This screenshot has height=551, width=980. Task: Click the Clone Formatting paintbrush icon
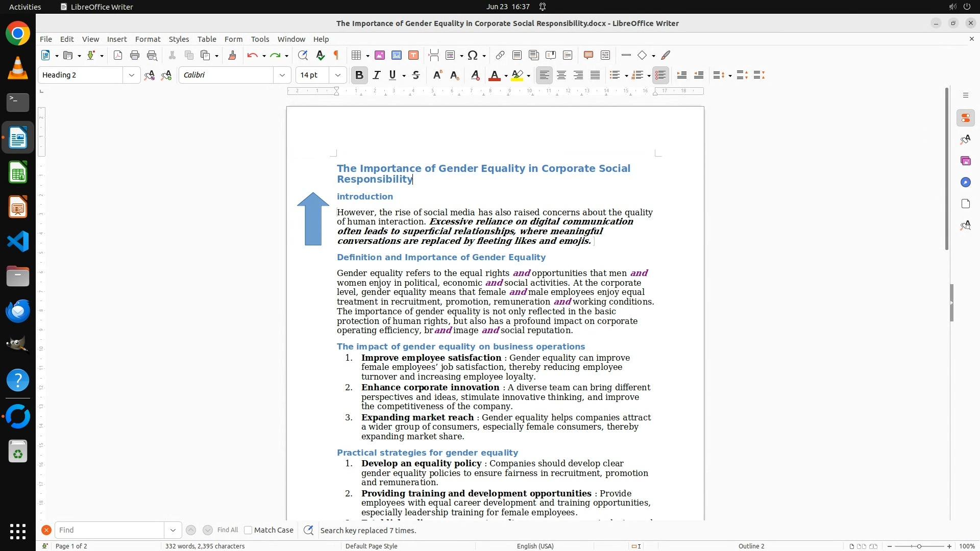pos(232,56)
